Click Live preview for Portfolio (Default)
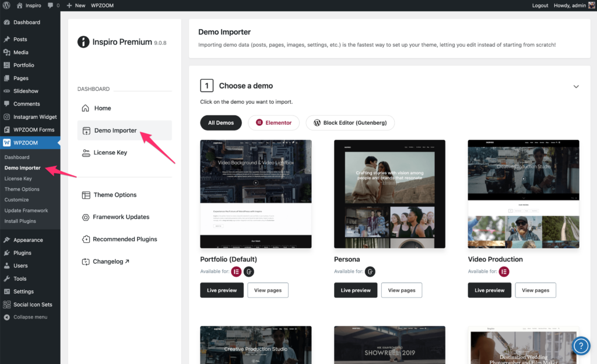 pos(222,290)
